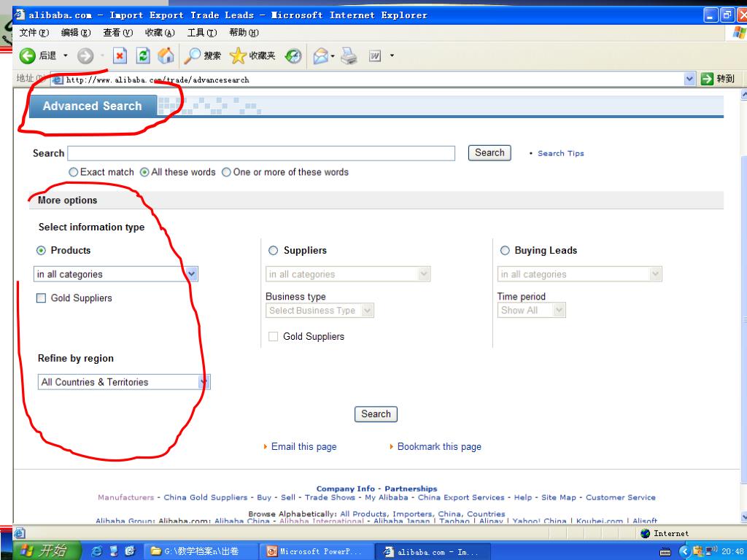747x560 pixels.
Task: Open the Search Tips link
Action: pyautogui.click(x=561, y=153)
